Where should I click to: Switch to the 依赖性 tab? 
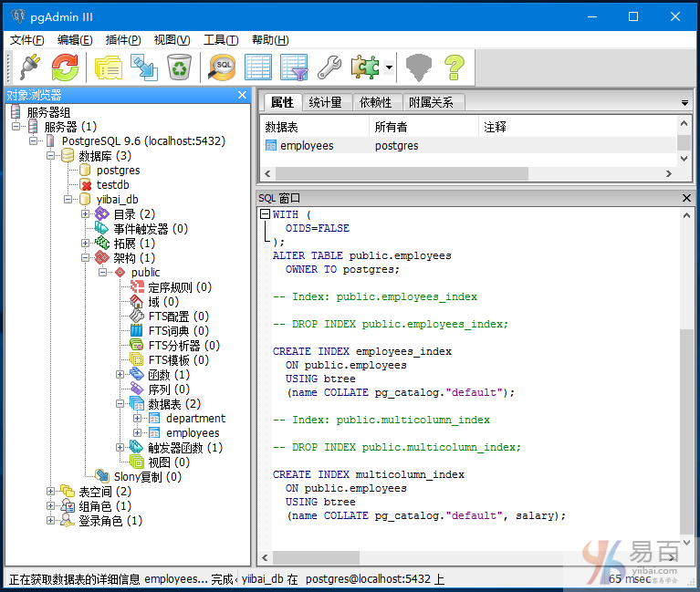coord(375,102)
